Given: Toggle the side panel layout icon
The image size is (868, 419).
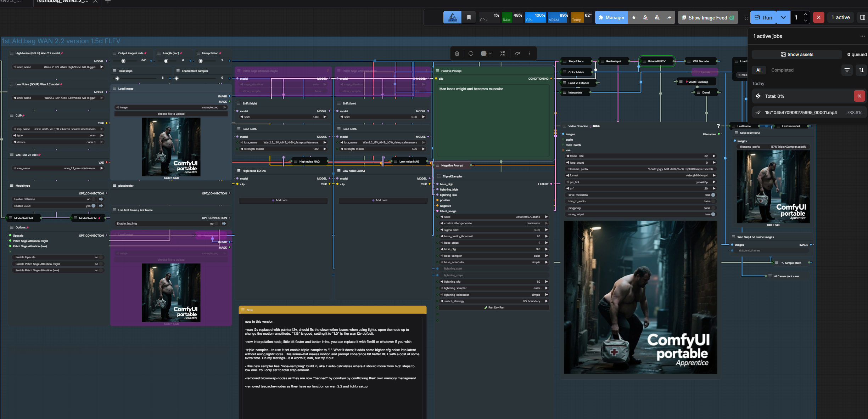Looking at the screenshot, I should click(x=862, y=17).
